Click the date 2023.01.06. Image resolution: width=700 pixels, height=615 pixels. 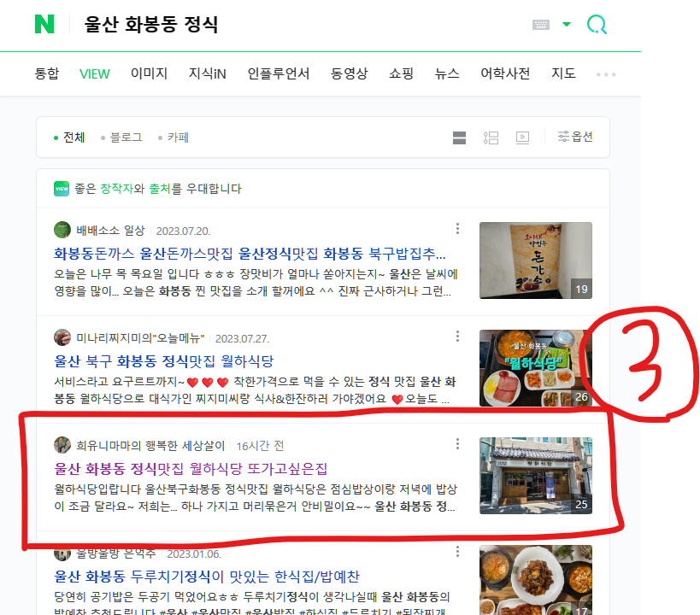tap(194, 553)
